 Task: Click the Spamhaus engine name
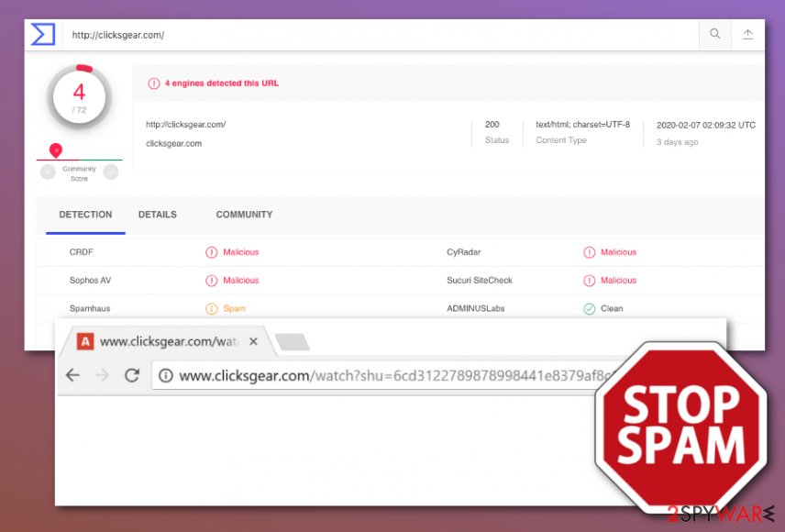90,308
